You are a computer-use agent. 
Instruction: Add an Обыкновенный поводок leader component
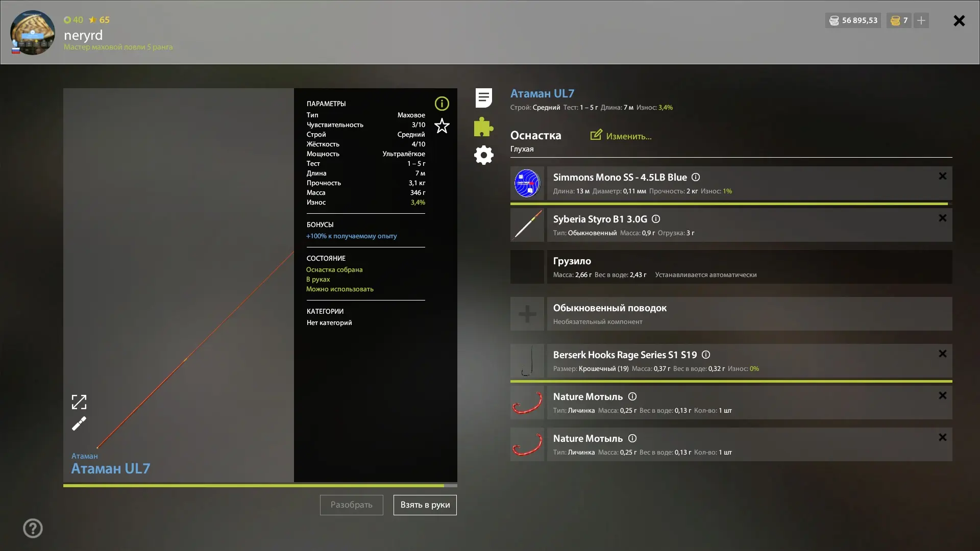pyautogui.click(x=527, y=314)
